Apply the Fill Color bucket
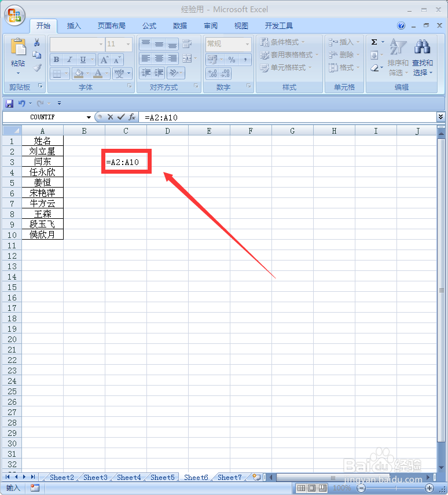 [x=79, y=74]
